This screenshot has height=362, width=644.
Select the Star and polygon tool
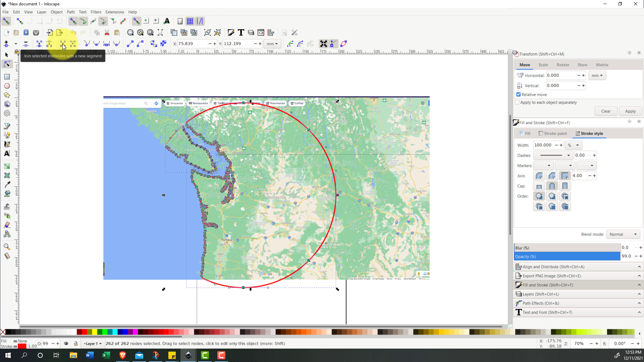7,95
